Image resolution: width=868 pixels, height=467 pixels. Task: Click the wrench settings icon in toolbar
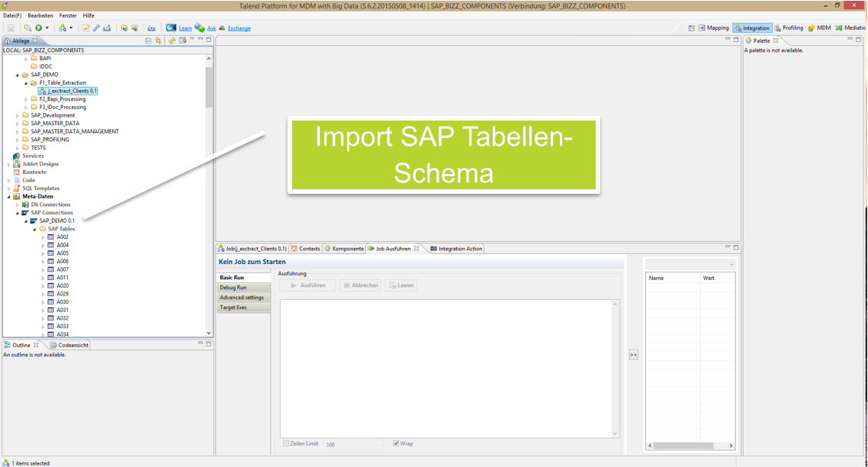tap(96, 27)
